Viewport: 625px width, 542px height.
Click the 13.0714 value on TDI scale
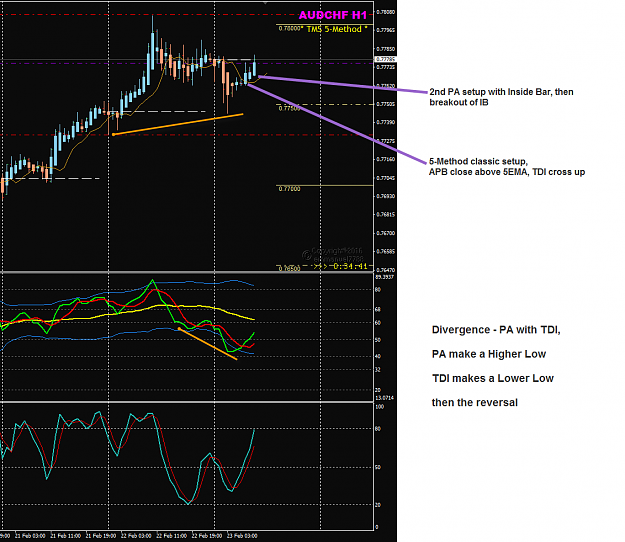(x=384, y=398)
